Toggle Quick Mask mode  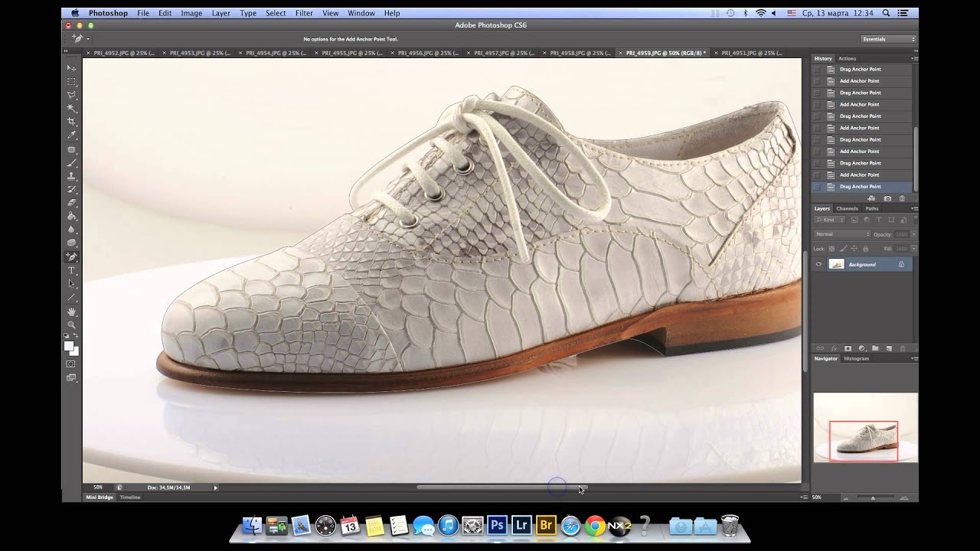pyautogui.click(x=71, y=364)
